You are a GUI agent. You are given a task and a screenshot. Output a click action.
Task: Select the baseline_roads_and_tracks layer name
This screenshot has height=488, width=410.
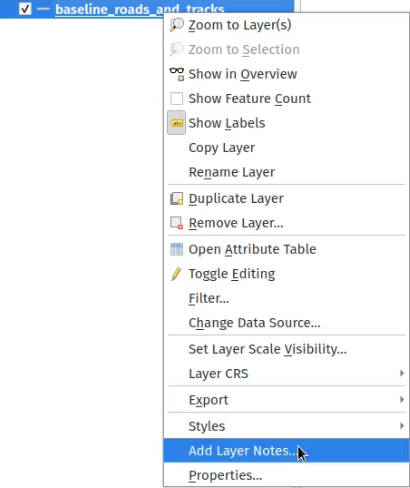[x=140, y=9]
